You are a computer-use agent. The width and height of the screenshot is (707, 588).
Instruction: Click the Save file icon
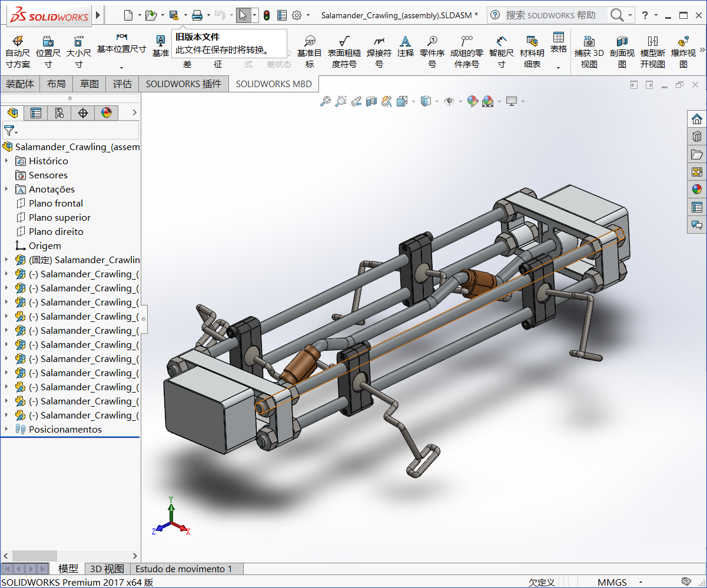pos(174,15)
